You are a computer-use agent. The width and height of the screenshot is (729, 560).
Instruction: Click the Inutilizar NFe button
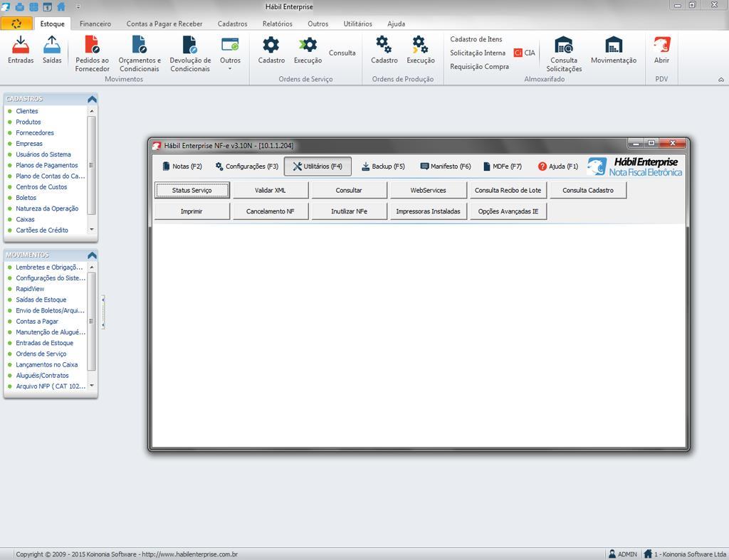pos(349,211)
